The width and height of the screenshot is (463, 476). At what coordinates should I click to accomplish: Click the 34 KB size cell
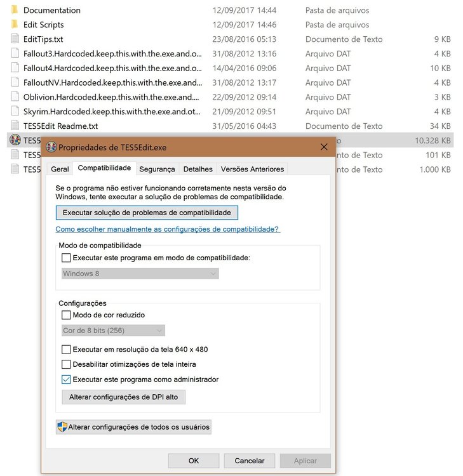(x=440, y=126)
